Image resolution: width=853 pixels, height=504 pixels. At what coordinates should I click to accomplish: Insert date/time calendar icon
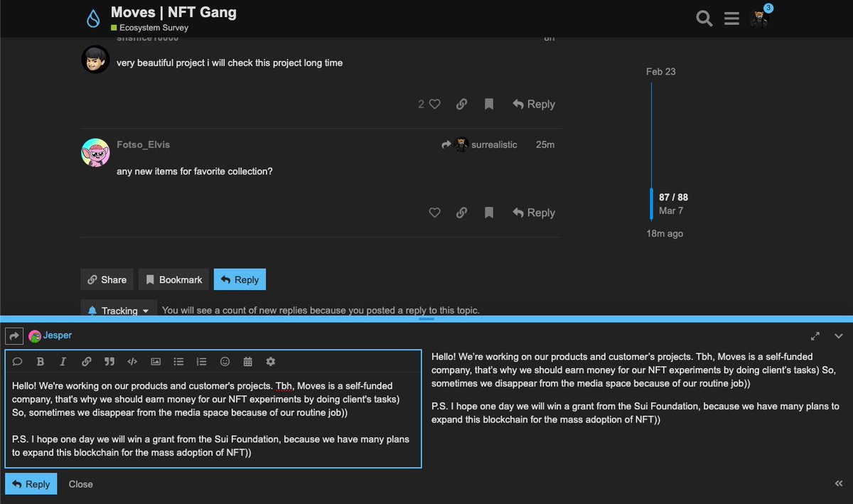coord(247,362)
